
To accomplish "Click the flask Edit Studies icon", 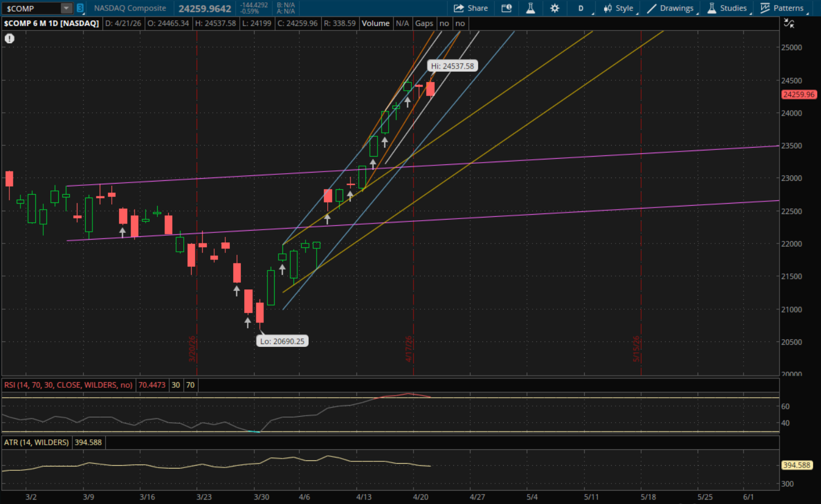I will coord(530,8).
